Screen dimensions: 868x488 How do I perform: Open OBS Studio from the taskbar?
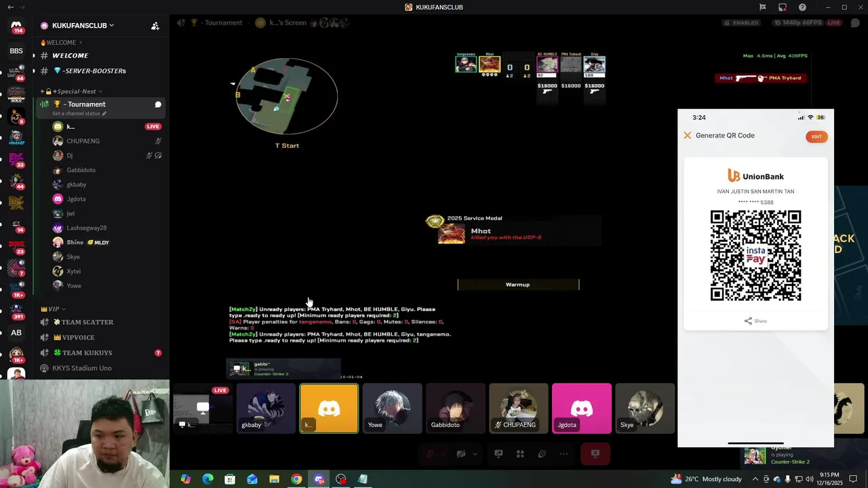coord(340,479)
